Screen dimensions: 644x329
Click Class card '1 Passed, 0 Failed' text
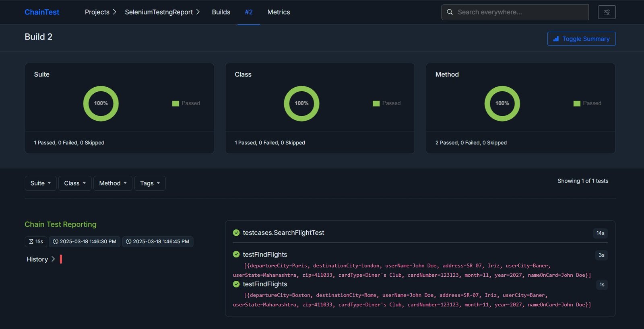[270, 142]
